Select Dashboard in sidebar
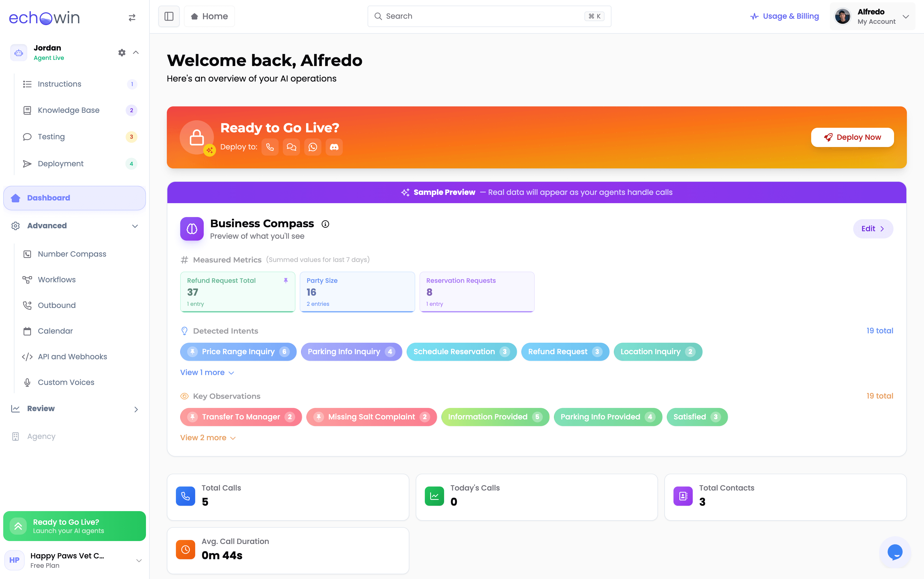924x579 pixels. (75, 198)
